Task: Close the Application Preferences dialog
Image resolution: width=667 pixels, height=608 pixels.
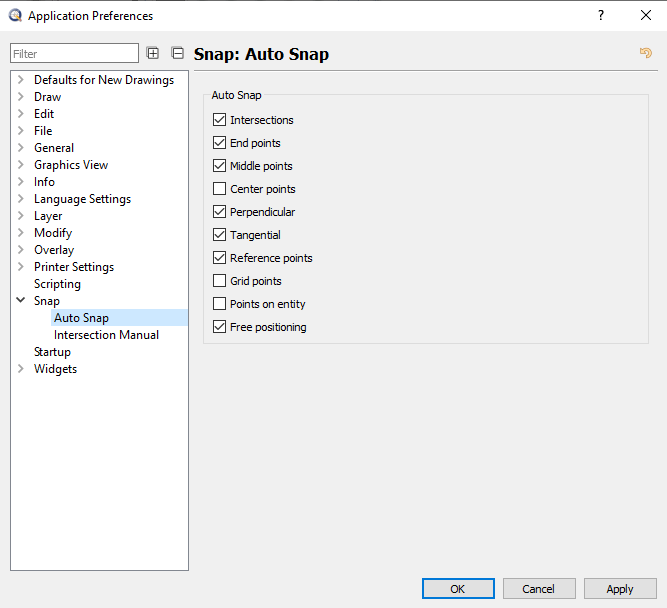Action: pyautogui.click(x=646, y=15)
